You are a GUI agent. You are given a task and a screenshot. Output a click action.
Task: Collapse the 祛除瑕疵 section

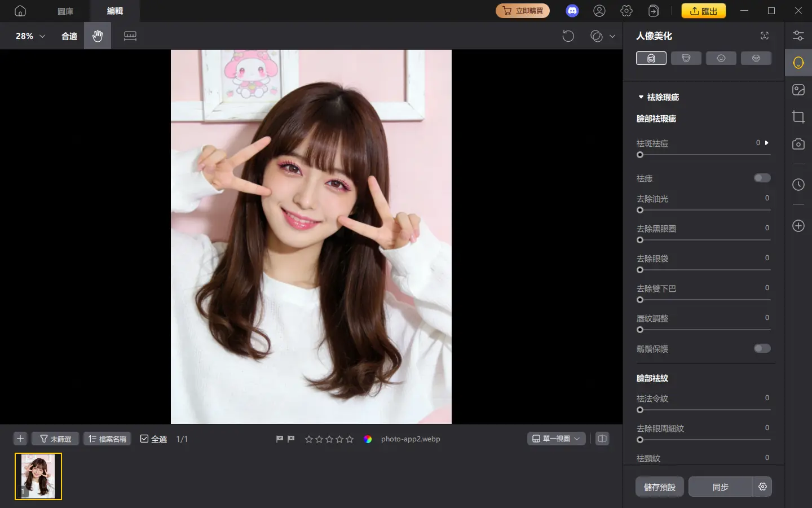[641, 97]
